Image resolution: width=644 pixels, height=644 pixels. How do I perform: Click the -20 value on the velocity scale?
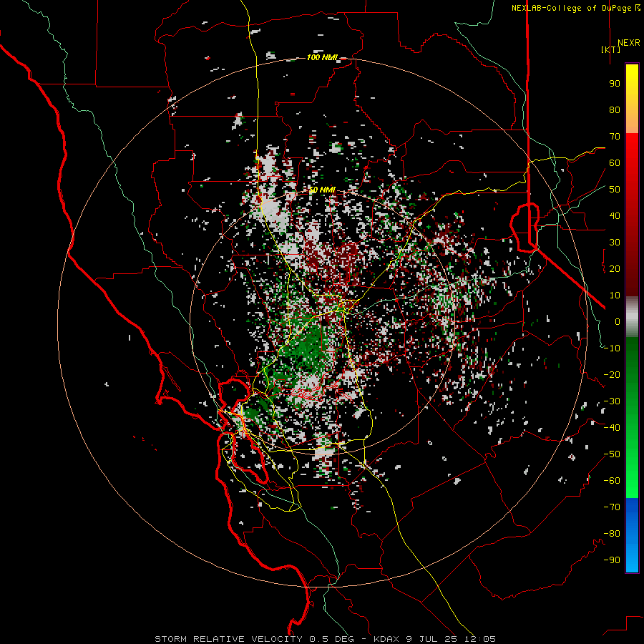coord(612,375)
